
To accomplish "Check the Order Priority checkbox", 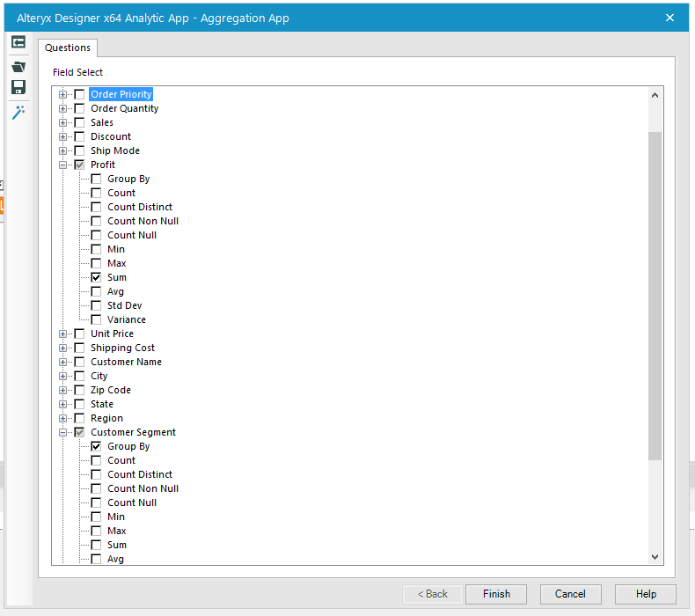I will click(x=80, y=94).
